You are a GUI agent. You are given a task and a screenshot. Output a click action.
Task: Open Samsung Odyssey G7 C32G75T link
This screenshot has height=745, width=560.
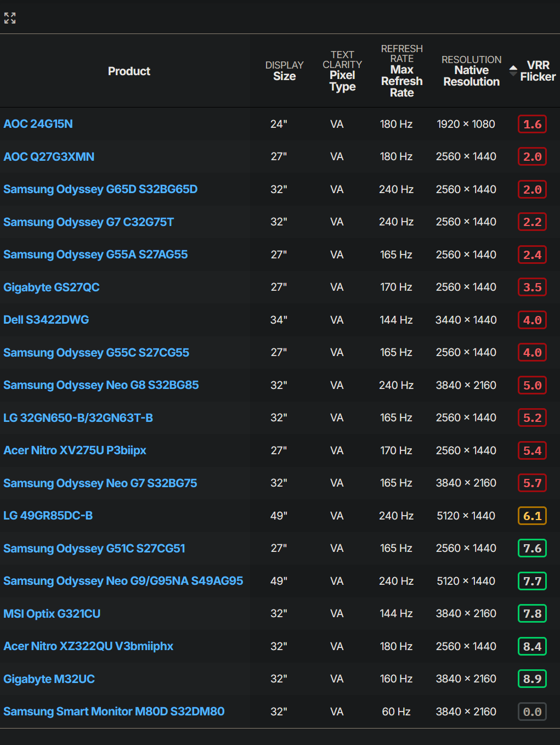coord(88,222)
